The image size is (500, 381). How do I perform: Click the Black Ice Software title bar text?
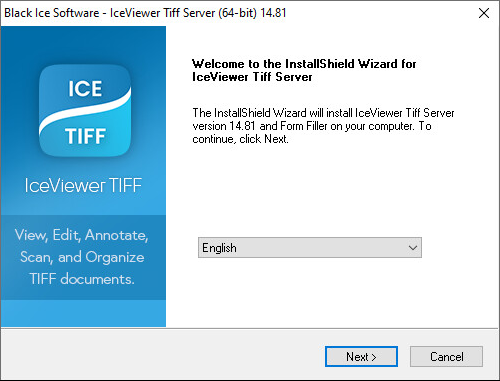[52, 13]
